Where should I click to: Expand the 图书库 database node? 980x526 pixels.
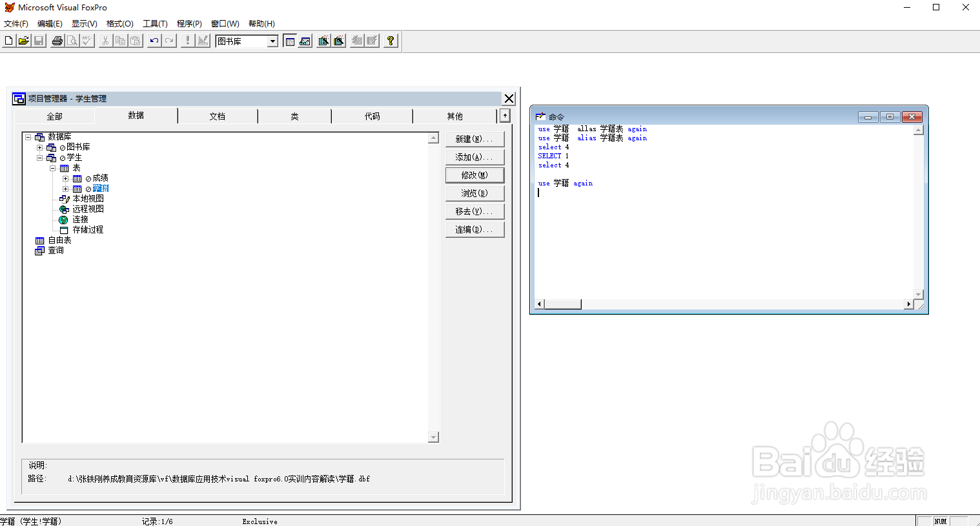point(40,147)
